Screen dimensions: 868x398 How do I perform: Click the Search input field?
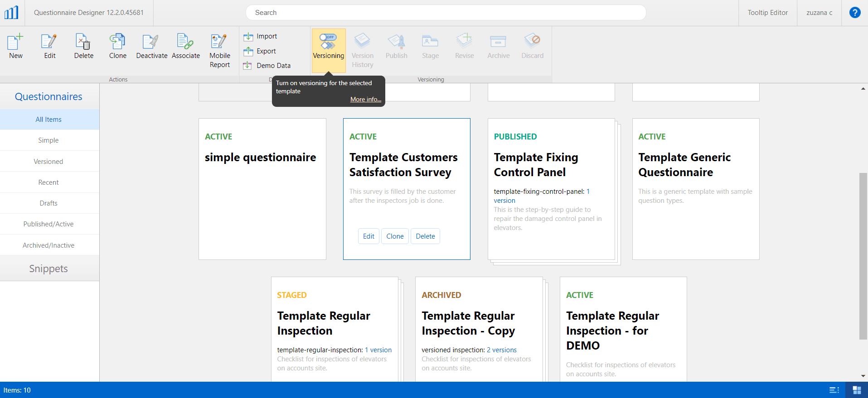(446, 13)
